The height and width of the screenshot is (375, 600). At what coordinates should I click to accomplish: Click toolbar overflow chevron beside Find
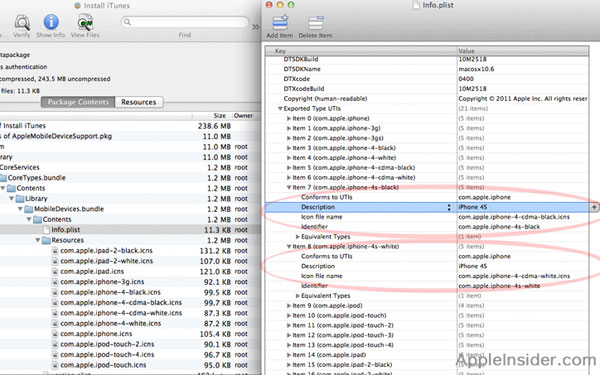(255, 27)
